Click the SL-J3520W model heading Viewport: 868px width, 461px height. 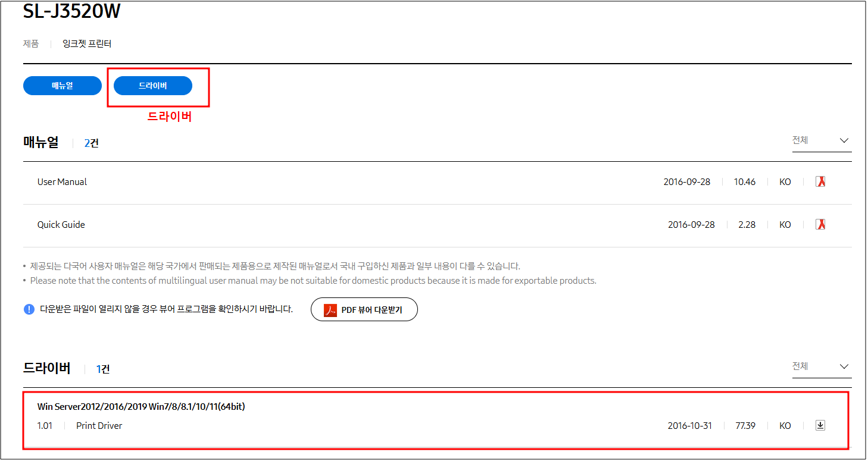71,11
